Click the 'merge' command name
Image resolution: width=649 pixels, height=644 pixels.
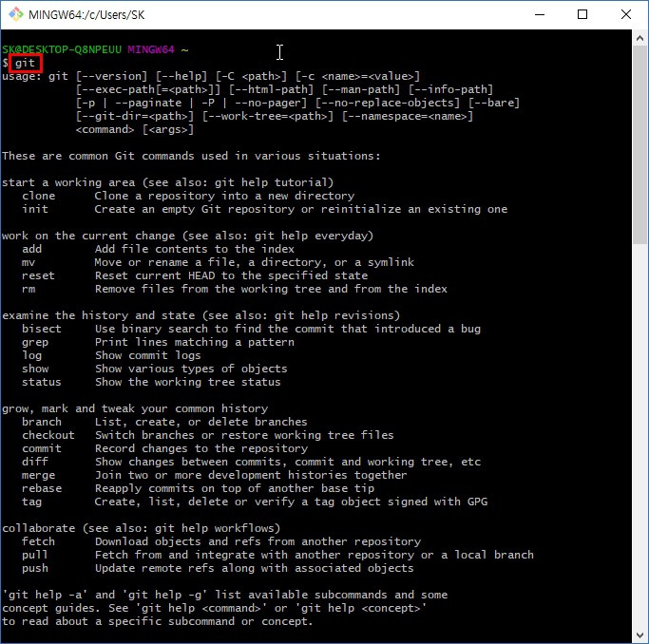pos(39,475)
